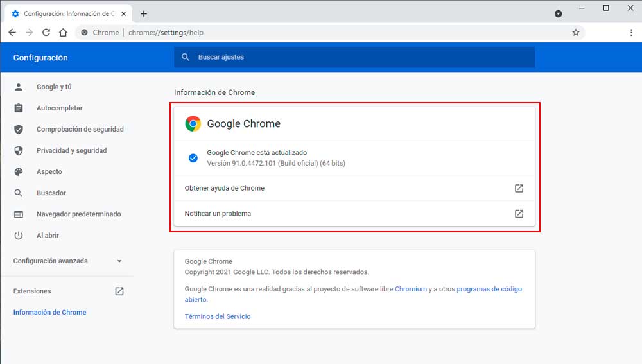Open Términos del Servicio link
The height and width of the screenshot is (364, 642).
point(218,316)
